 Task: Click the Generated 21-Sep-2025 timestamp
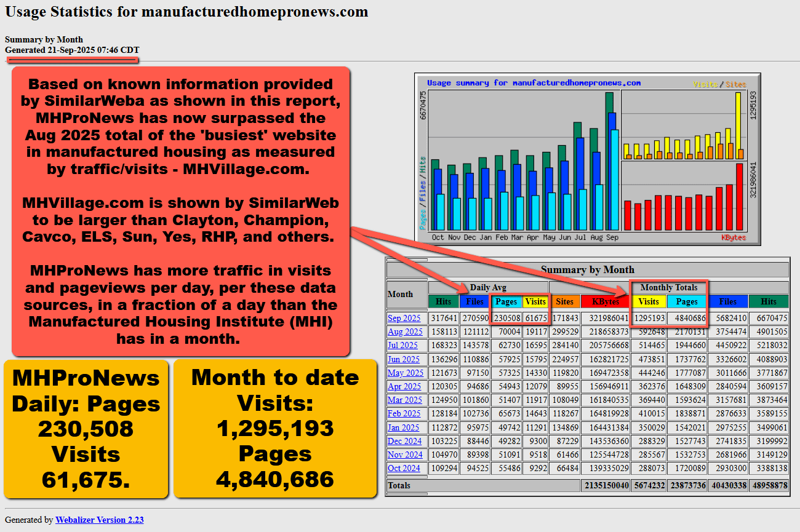[72, 49]
